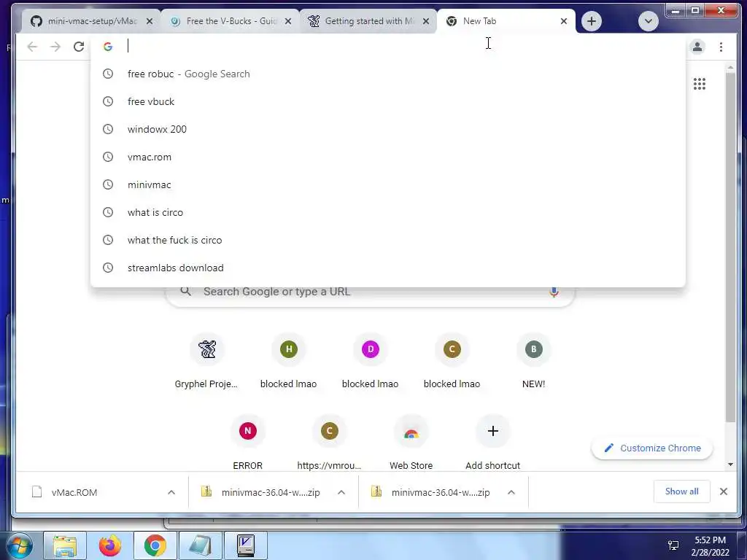
Task: Close the mini-vmac-setup tab
Action: tap(150, 21)
